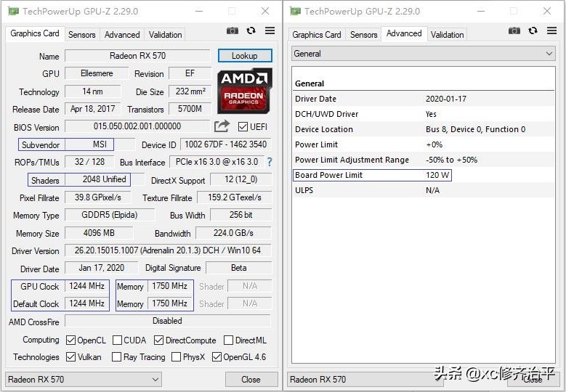Click the Memory Size 4096 MB field
The width and height of the screenshot is (566, 392).
click(x=99, y=233)
